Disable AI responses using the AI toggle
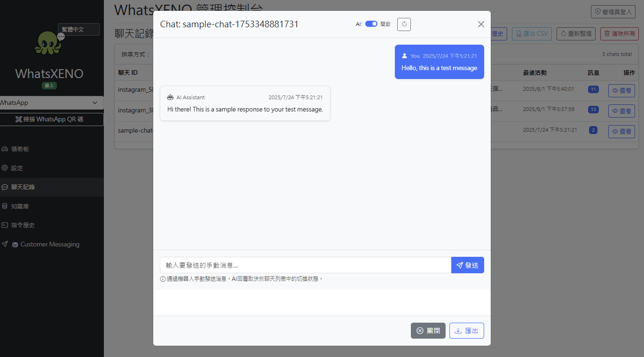 pyautogui.click(x=371, y=24)
